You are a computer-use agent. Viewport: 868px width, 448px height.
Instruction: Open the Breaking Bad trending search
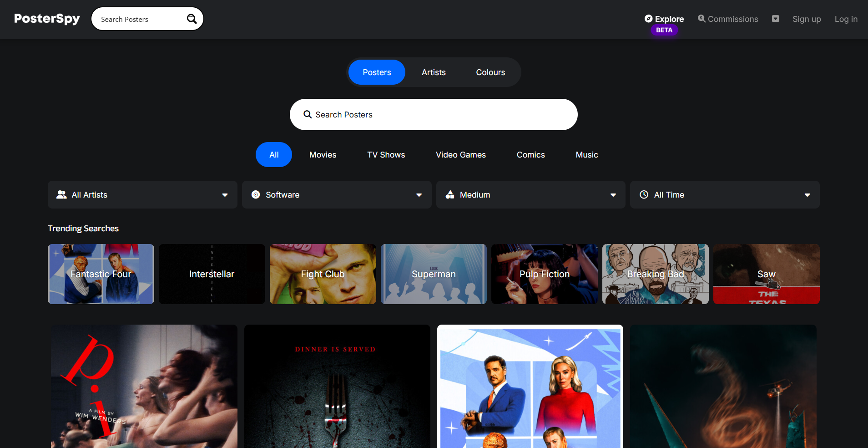[656, 274]
